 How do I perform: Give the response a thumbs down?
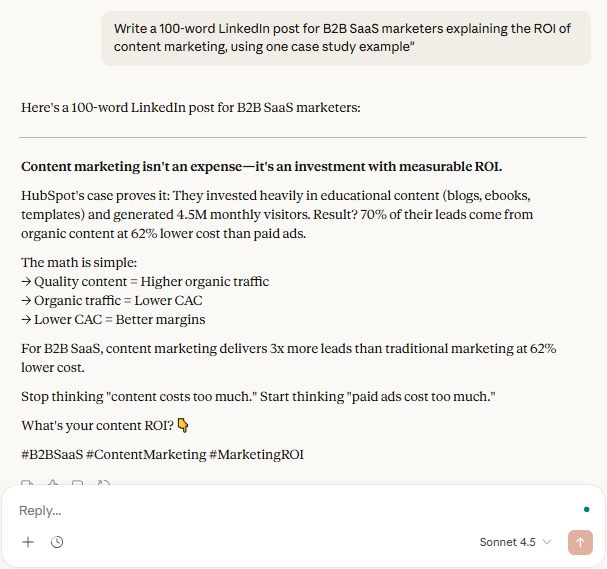pos(78,485)
